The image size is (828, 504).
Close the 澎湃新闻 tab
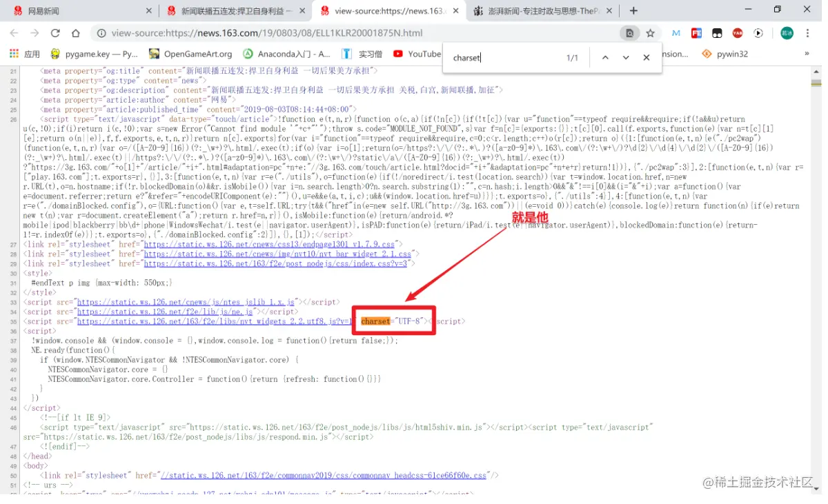click(x=611, y=11)
